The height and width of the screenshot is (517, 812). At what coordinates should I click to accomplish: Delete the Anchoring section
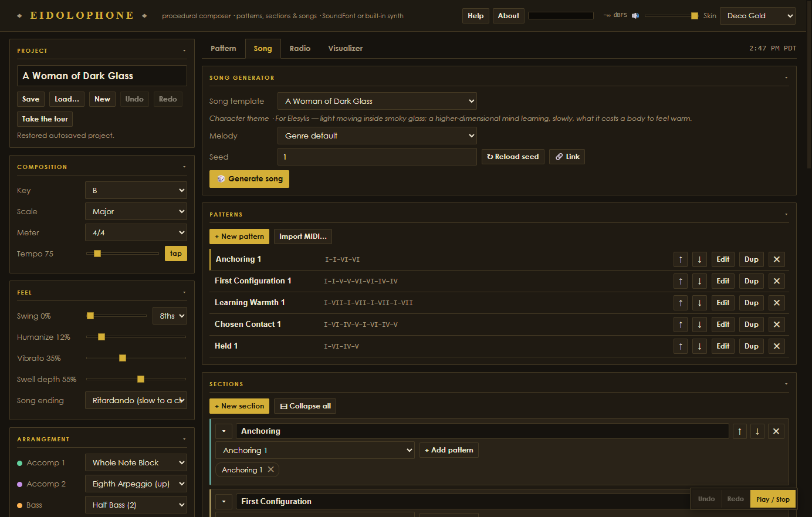776,431
